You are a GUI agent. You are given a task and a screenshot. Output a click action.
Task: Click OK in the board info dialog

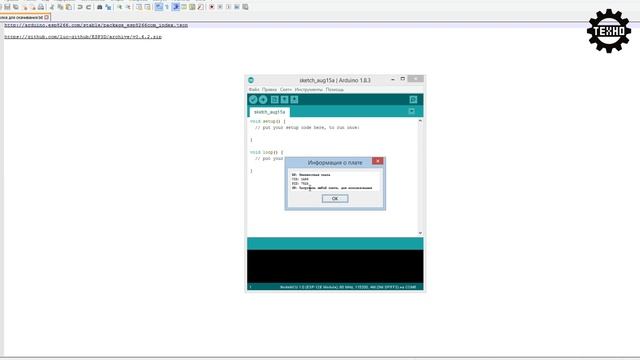point(335,198)
